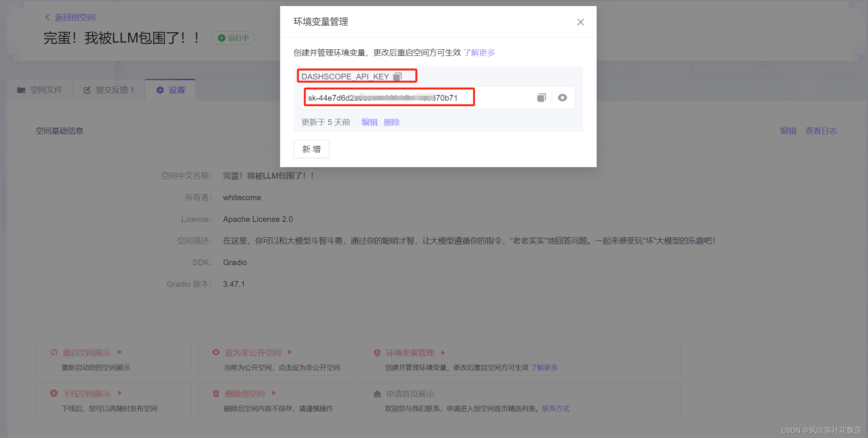Expand 重启空间展示 arrow
The width and height of the screenshot is (868, 438).
tap(120, 352)
